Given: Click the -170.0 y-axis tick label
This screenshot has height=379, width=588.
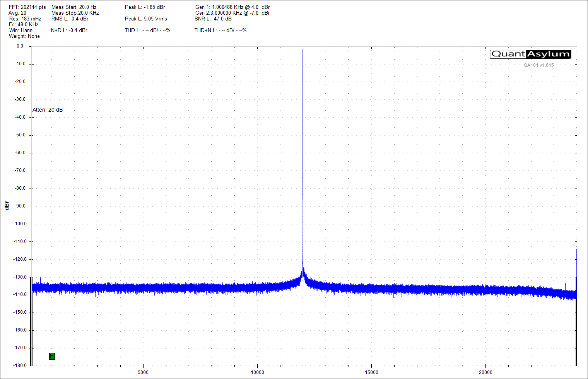Looking at the screenshot, I should 20,348.
